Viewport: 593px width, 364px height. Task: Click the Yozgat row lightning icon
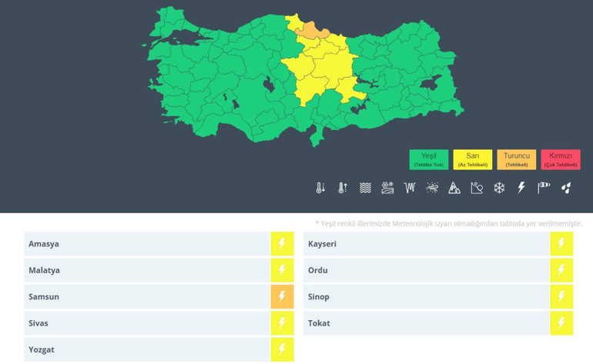pyautogui.click(x=282, y=349)
